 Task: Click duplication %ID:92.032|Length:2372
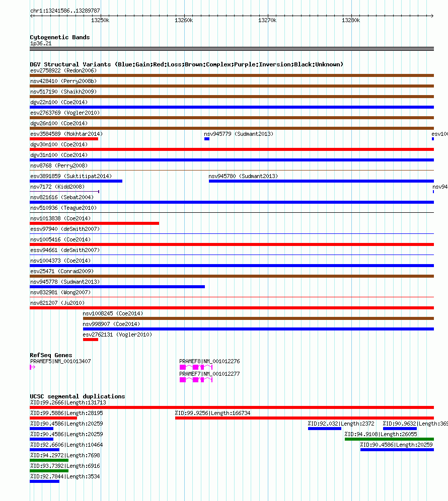coord(341,424)
